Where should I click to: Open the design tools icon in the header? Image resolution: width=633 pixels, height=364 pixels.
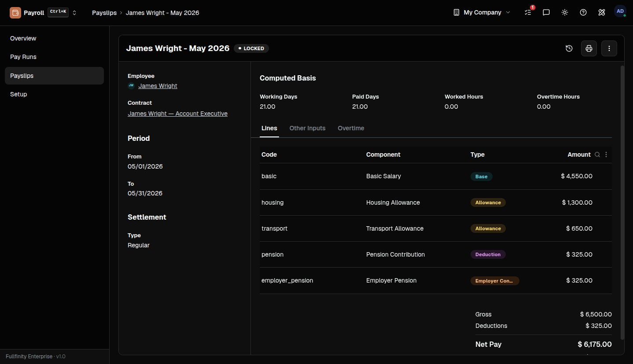click(x=602, y=12)
